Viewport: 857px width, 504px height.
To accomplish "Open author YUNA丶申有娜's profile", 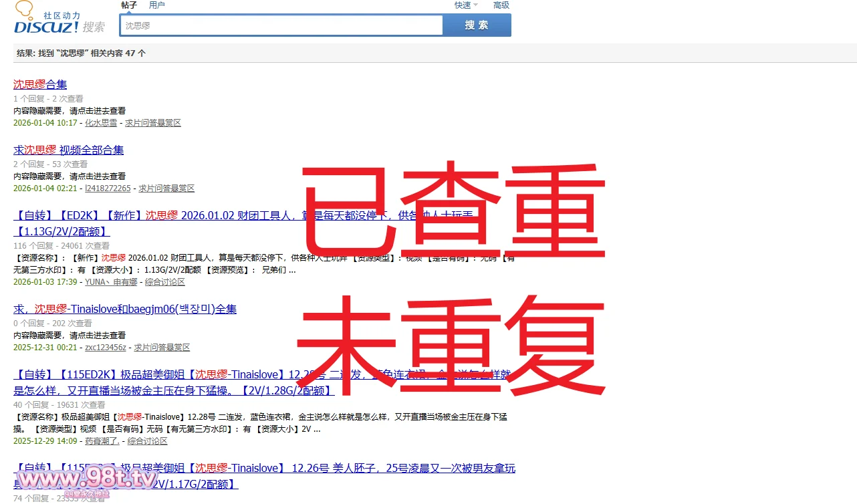I will (111, 282).
